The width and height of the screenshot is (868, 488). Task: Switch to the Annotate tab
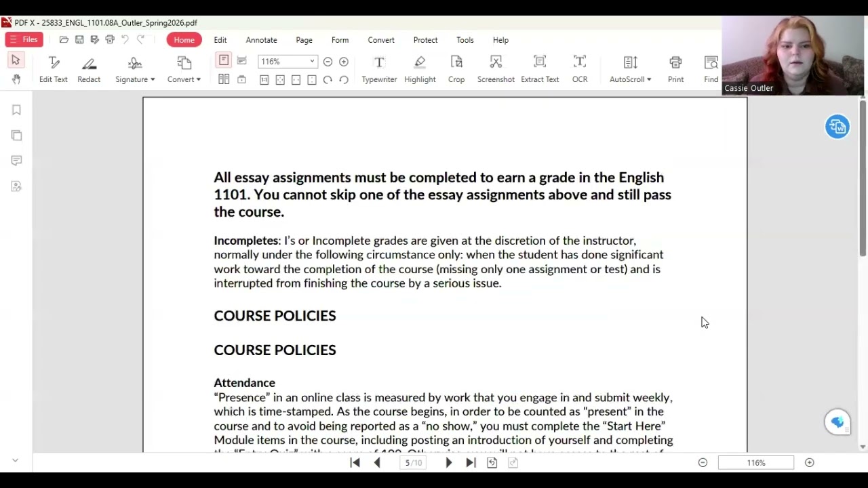pos(261,40)
